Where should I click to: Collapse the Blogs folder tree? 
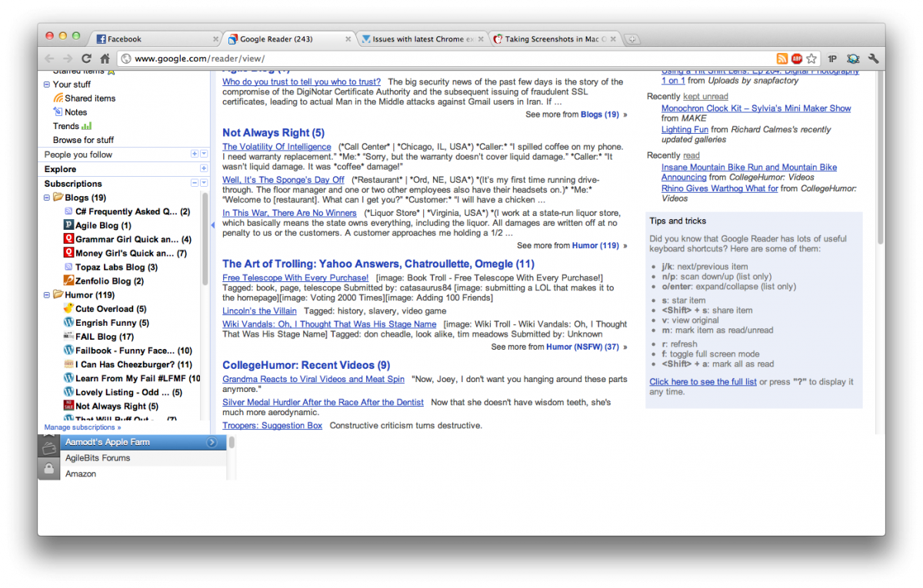[x=47, y=198]
